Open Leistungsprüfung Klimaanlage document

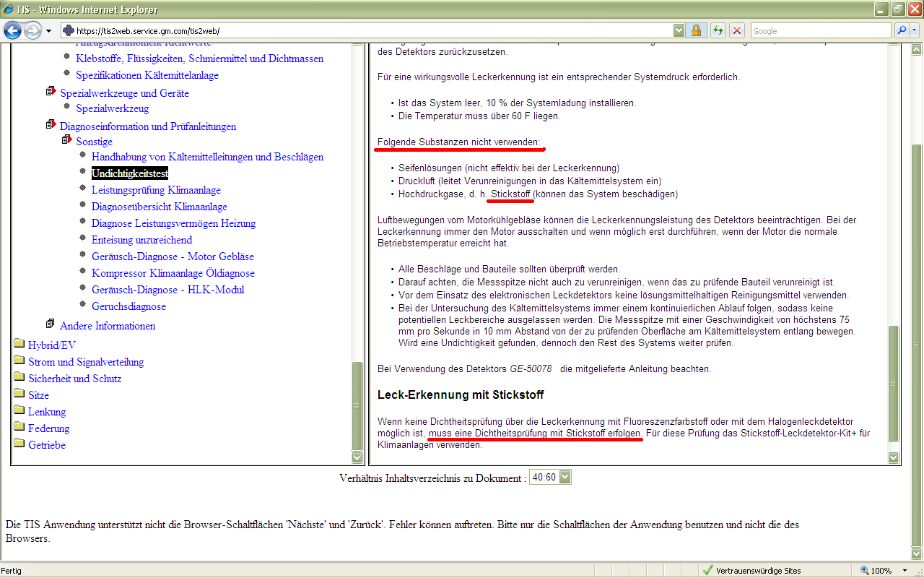click(x=156, y=190)
